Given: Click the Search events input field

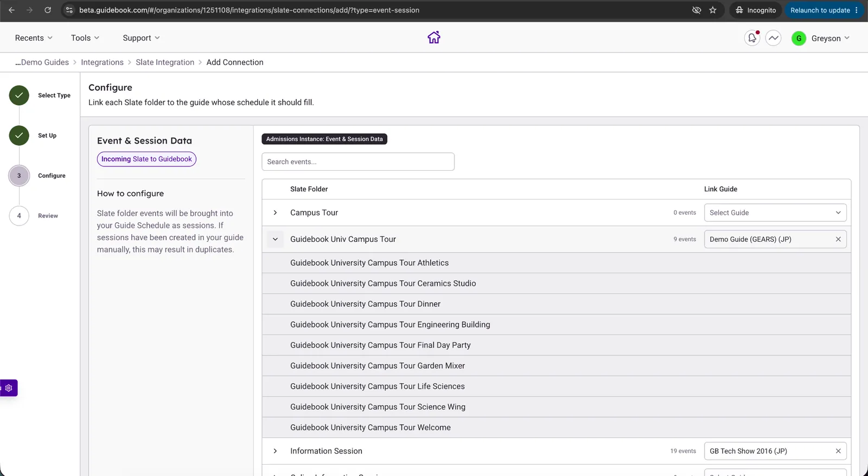Looking at the screenshot, I should [x=358, y=162].
